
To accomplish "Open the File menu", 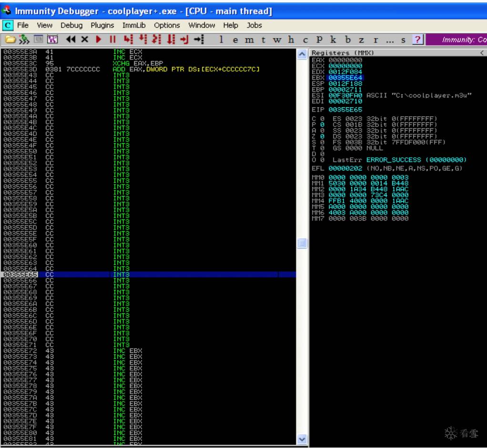I will pyautogui.click(x=23, y=25).
